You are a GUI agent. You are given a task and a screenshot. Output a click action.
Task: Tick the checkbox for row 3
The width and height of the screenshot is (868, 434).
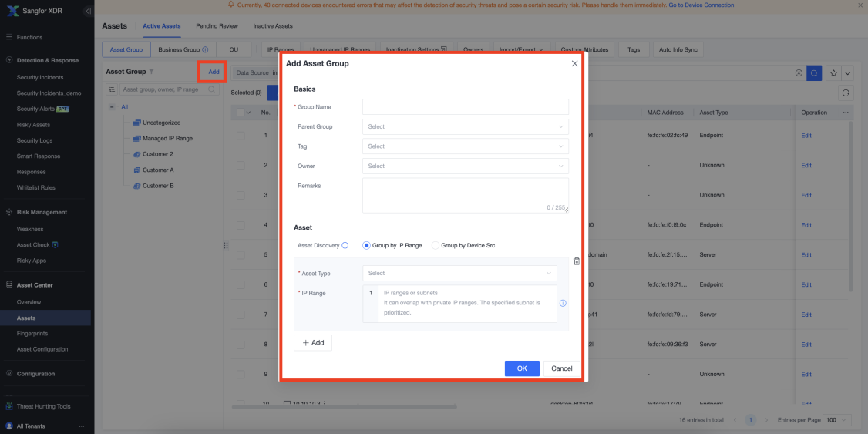tap(241, 195)
